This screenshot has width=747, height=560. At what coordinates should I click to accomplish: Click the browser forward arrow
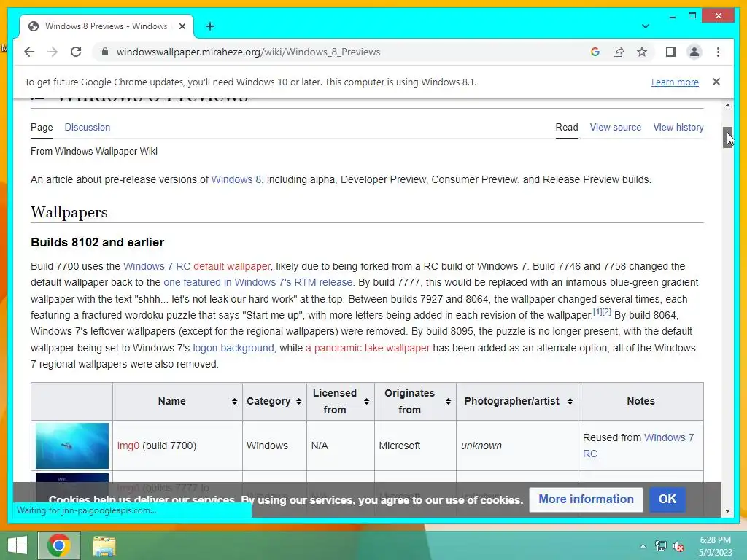click(x=53, y=52)
